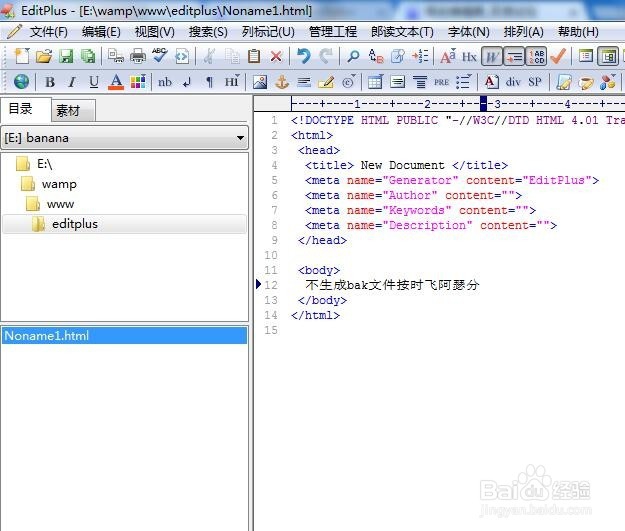This screenshot has height=531, width=625.
Task: Open the 文件(F) menu
Action: coord(49,31)
